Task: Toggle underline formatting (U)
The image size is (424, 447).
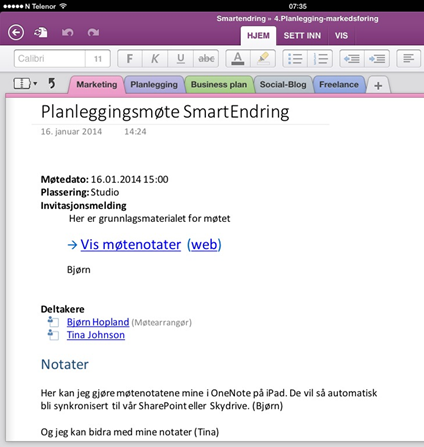Action: [x=181, y=59]
